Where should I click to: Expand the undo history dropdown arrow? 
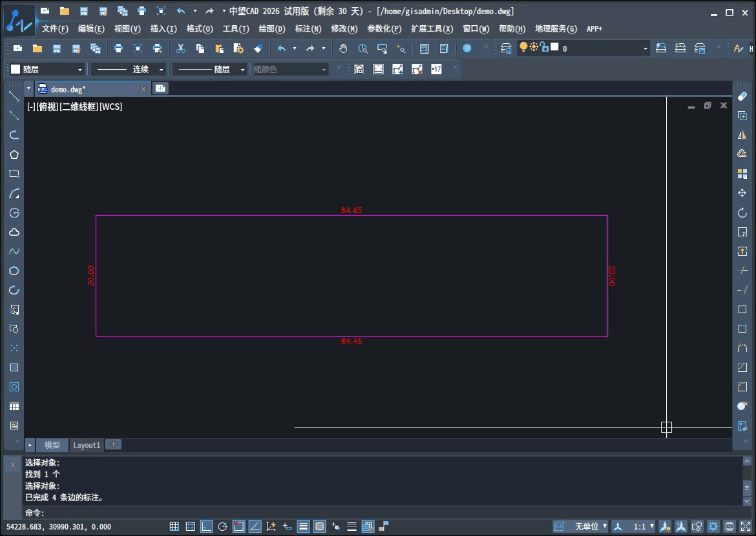point(295,48)
